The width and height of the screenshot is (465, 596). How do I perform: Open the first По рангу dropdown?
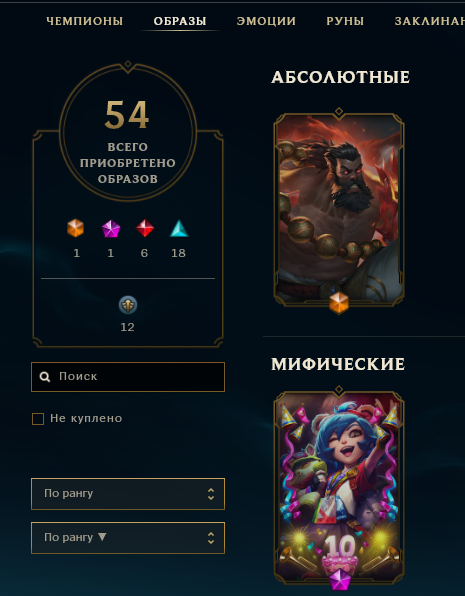tap(128, 494)
